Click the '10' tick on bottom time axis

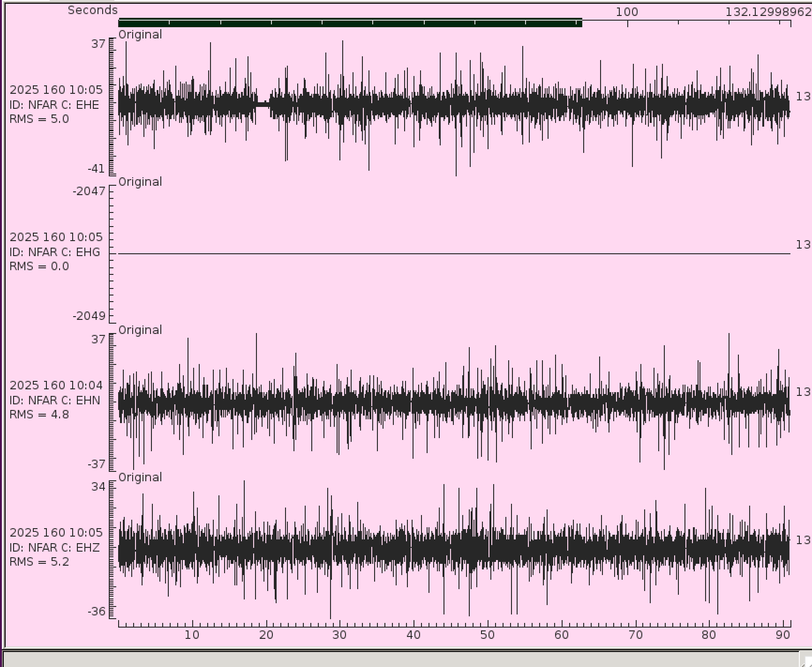tap(192, 635)
